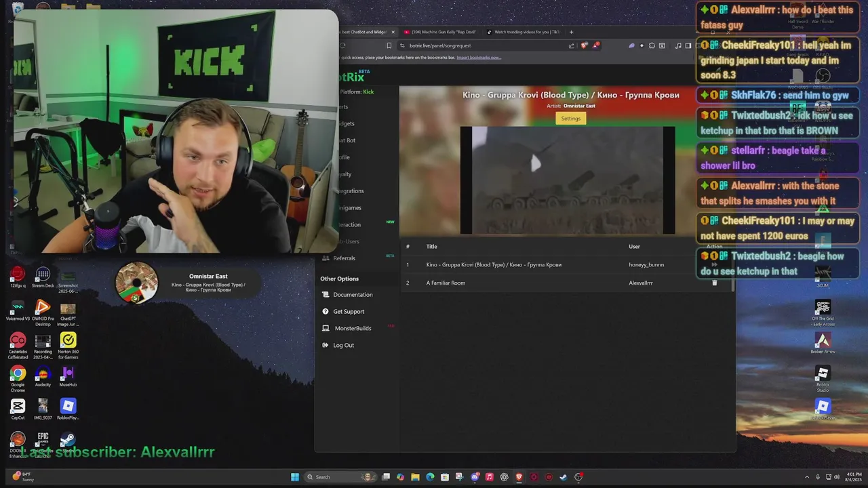Launch the CapCut desktop shortcut
868x488 pixels.
point(18,409)
